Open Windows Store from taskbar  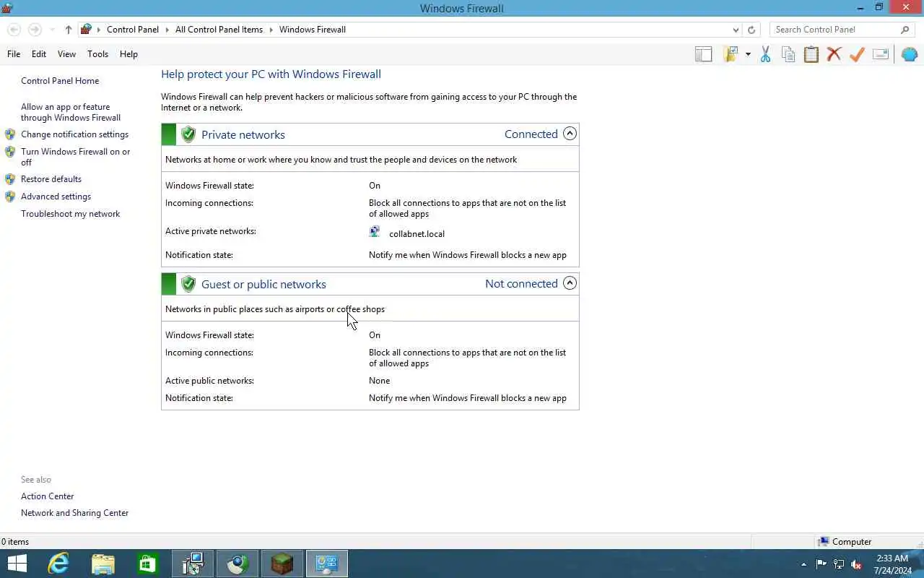tap(148, 564)
